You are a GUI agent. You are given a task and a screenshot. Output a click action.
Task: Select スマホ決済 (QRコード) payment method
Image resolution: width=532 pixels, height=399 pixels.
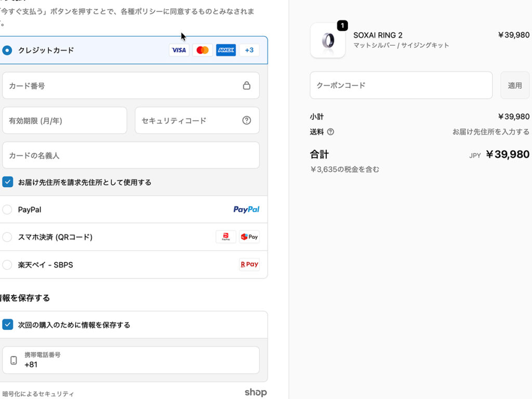coord(7,237)
